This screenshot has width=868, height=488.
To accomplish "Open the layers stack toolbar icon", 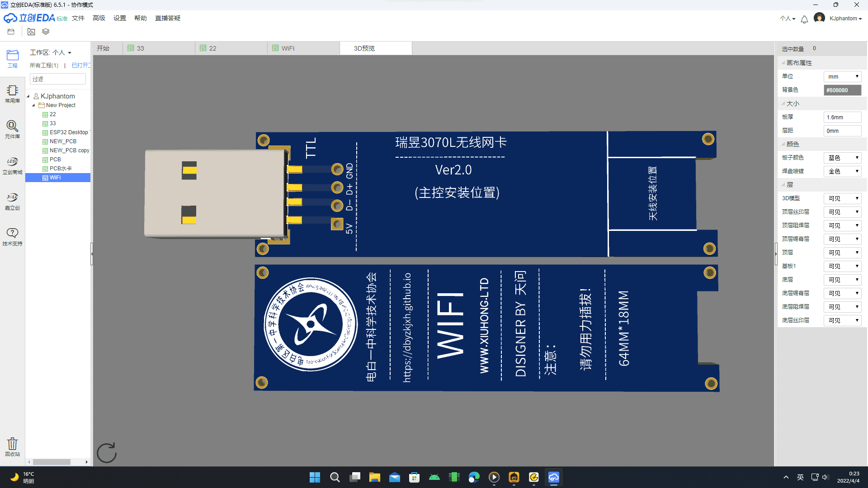I will (x=46, y=32).
